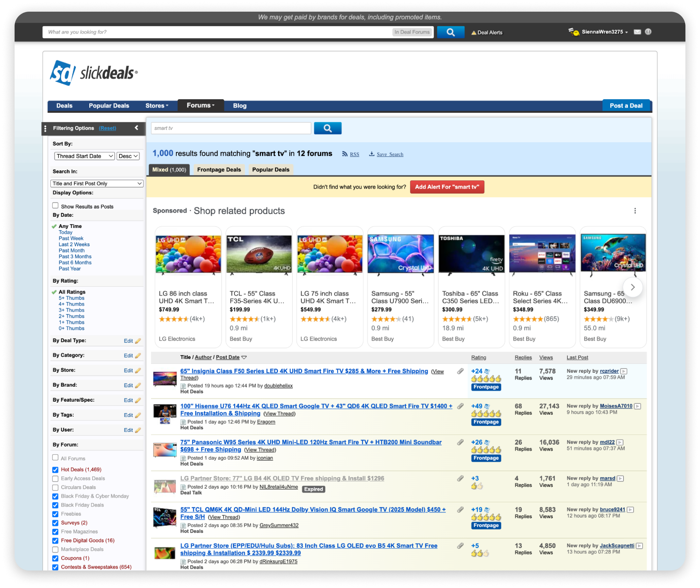This screenshot has height=588, width=700.
Task: Click next arrow in sponsored products carousel
Action: tap(632, 287)
